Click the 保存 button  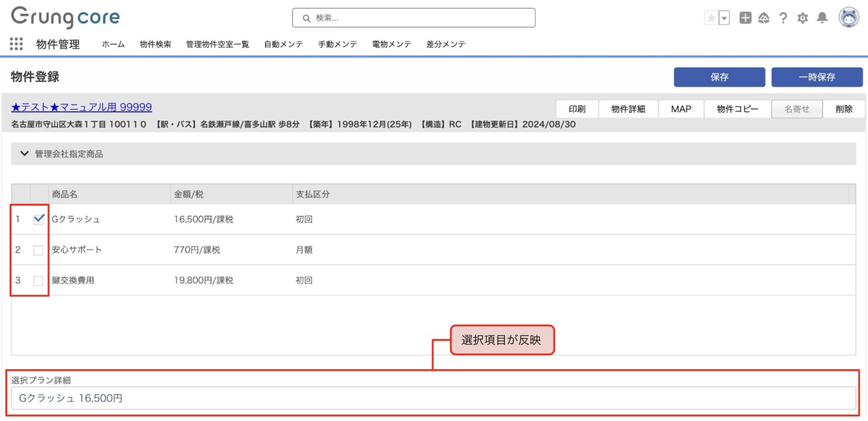click(x=719, y=77)
